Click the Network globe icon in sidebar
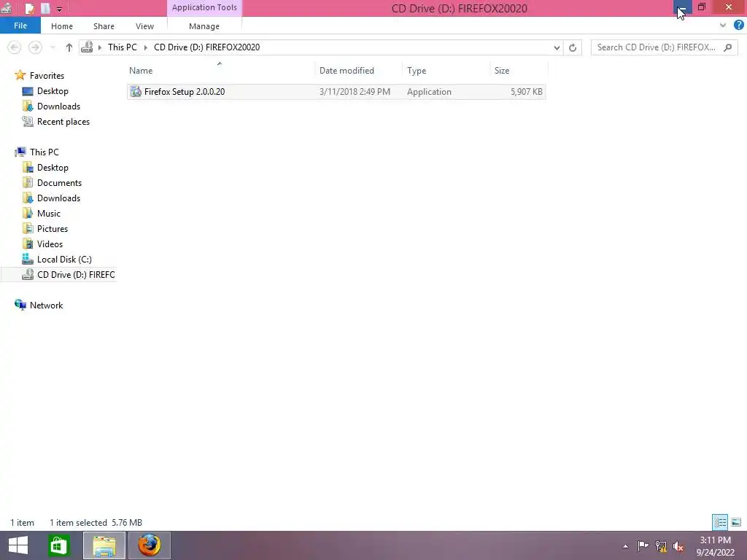The image size is (747, 560). [x=20, y=305]
